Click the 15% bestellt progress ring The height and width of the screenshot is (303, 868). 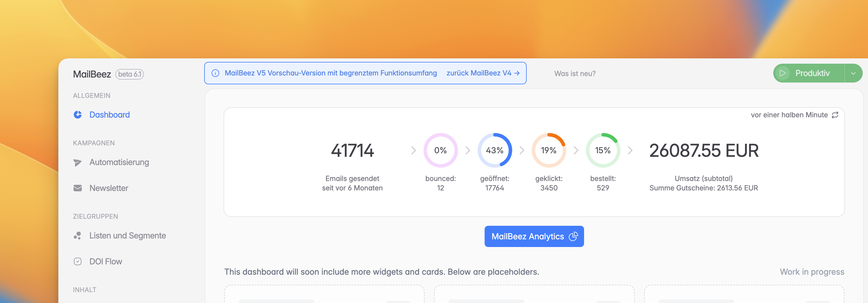[603, 150]
